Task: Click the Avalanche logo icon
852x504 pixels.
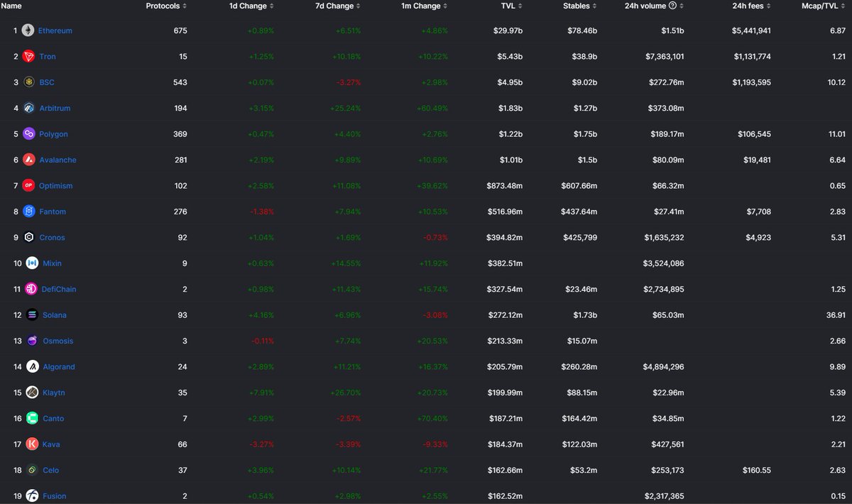Action: click(28, 160)
